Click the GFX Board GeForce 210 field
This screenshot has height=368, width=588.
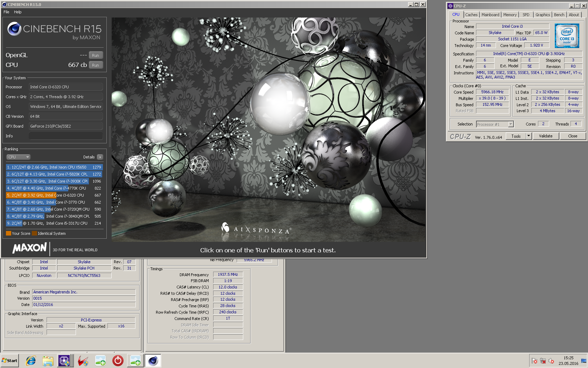pyautogui.click(x=66, y=126)
